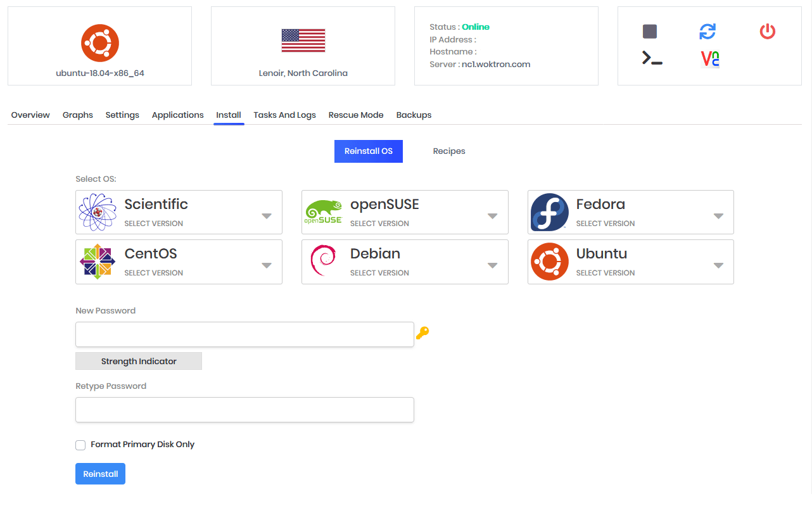Click the Hostname label
The height and width of the screenshot is (532, 812).
point(453,52)
